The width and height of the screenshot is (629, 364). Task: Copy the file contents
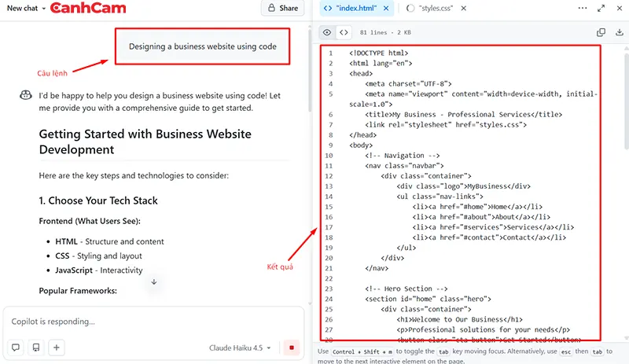coord(601,32)
